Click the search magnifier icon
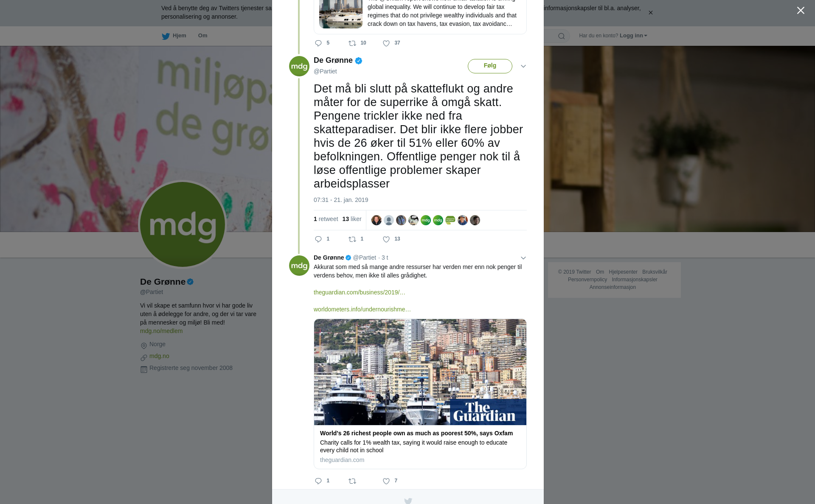Viewport: 815px width, 504px height. click(x=562, y=36)
